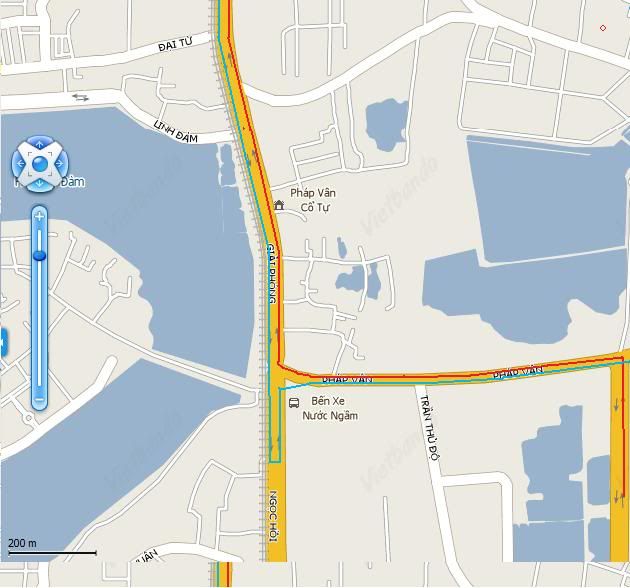Pan the map east with right arrow
Viewport: 630px width, 588px height.
click(x=59, y=164)
